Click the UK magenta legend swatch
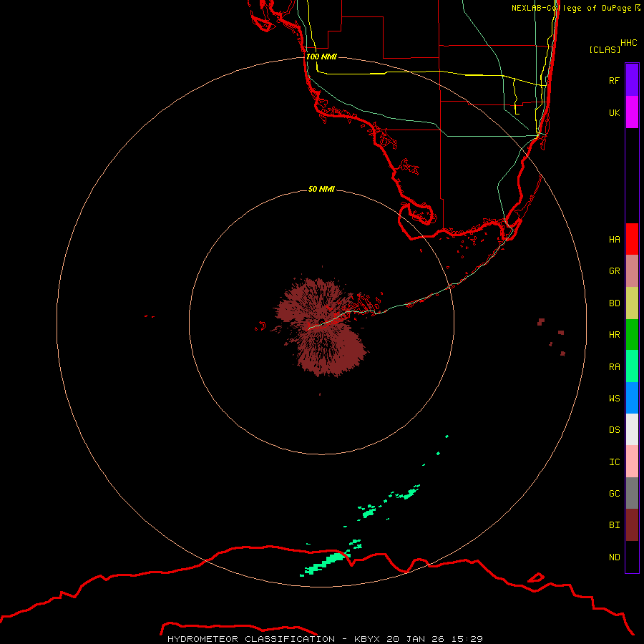 point(632,112)
